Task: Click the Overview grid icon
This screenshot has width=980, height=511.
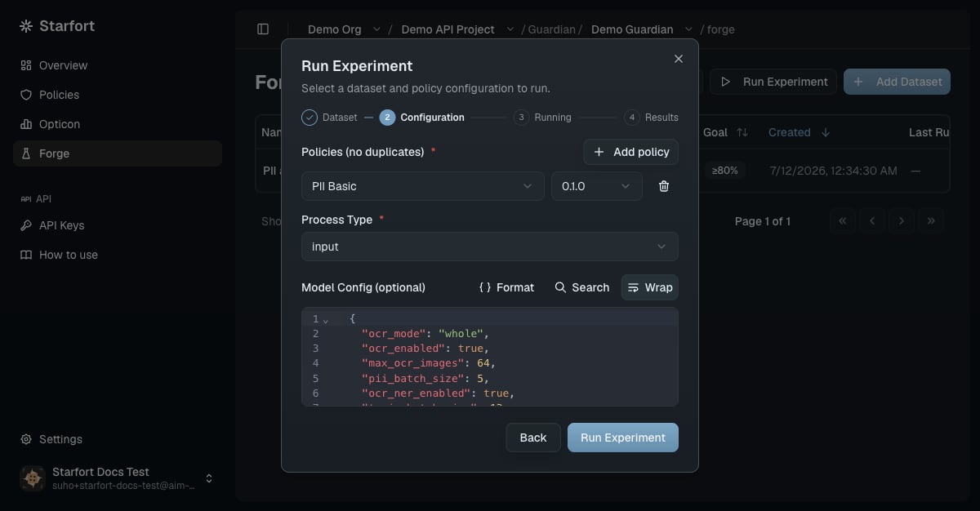Action: pyautogui.click(x=26, y=65)
